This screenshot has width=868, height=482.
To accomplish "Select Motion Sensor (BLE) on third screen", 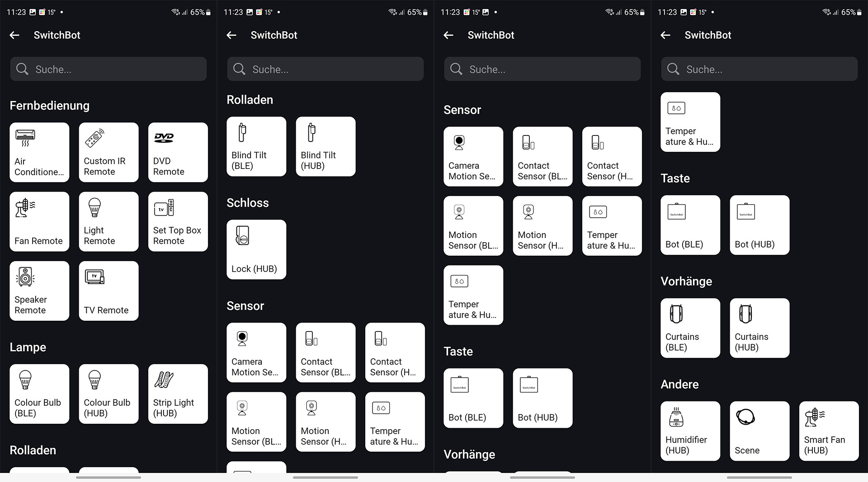I will (x=473, y=226).
